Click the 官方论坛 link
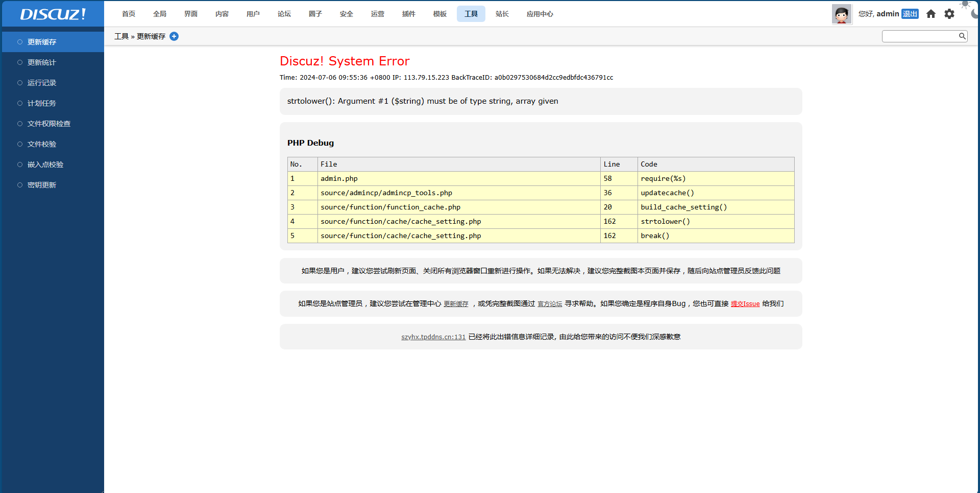This screenshot has width=980, height=493. (x=550, y=304)
